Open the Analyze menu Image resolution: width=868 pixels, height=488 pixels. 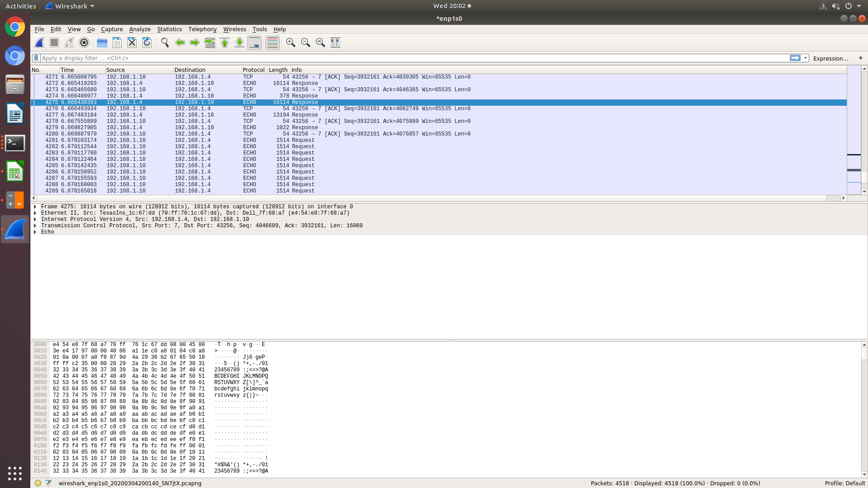click(140, 29)
